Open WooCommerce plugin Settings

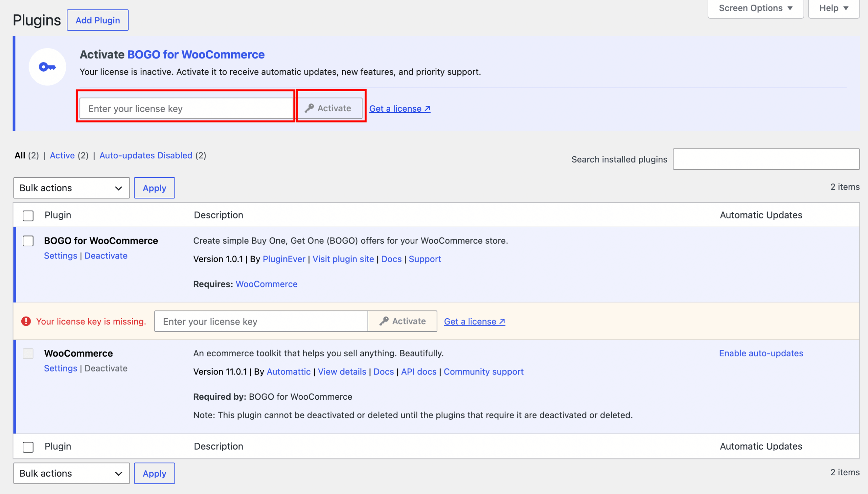[61, 368]
